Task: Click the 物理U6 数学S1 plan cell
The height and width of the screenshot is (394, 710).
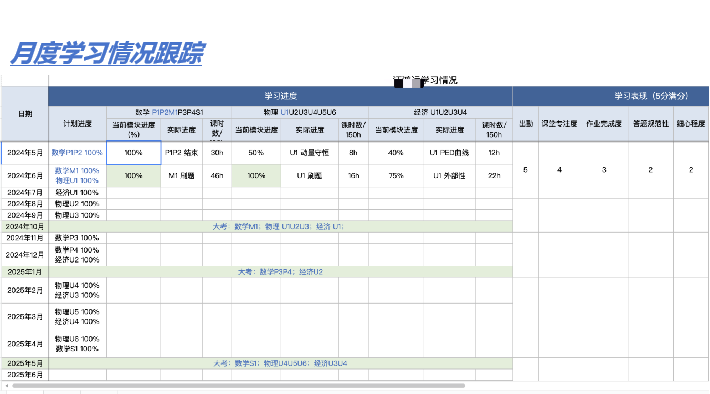Action: (77, 344)
